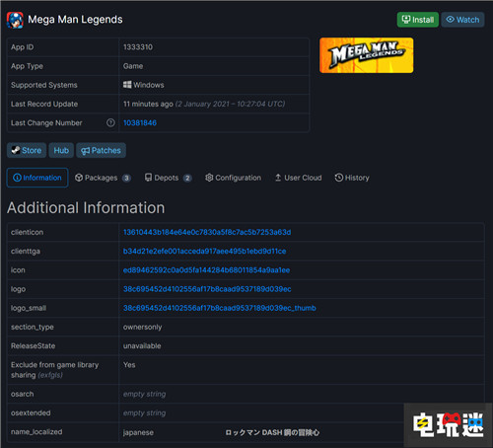Screen dimensions: 493x448
Task: Click the Mega Man Legends page title
Action: 75,20
